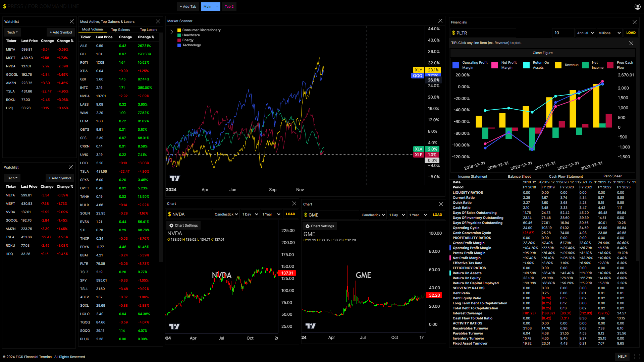Image resolution: width=644 pixels, height=362 pixels.
Task: Click + Add Symbol in lower Watchlist
Action: pos(60,178)
